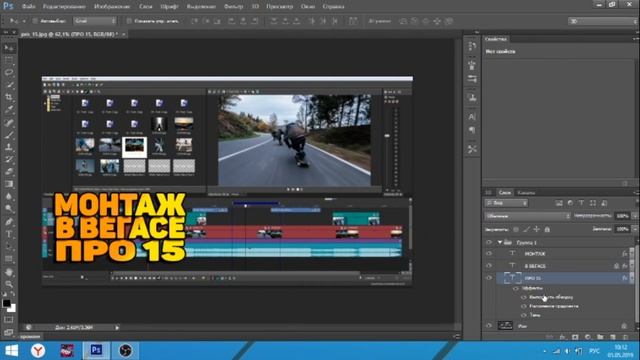Toggle the Auto-Select checkbox

coord(35,21)
